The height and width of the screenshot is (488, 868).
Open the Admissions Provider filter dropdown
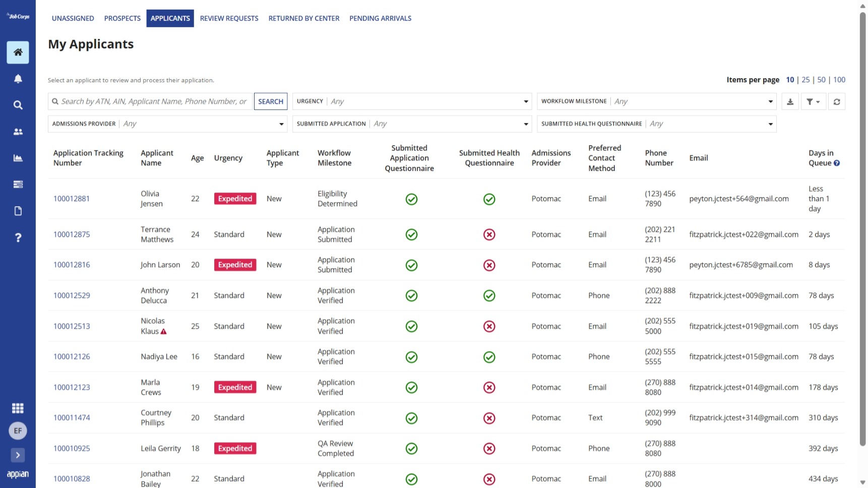[x=168, y=124]
